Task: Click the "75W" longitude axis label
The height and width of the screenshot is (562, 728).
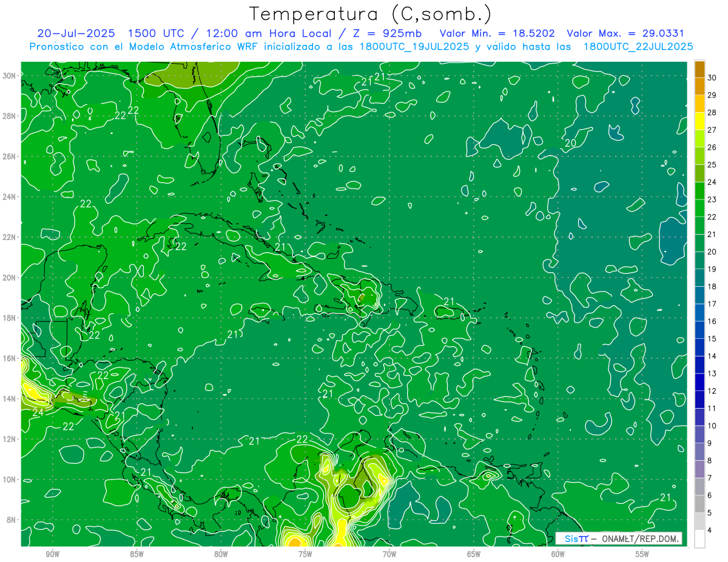Action: 305,554
